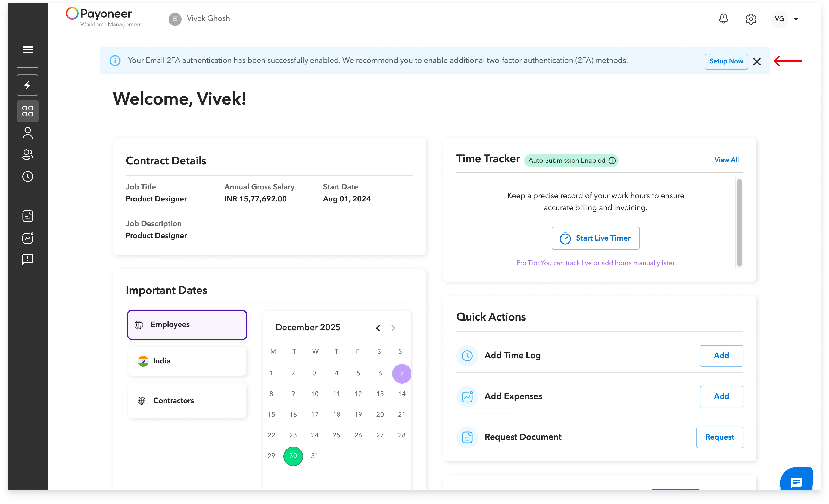Click the Time Tracker panel scrollbar
The height and width of the screenshot is (504, 829).
click(x=739, y=223)
